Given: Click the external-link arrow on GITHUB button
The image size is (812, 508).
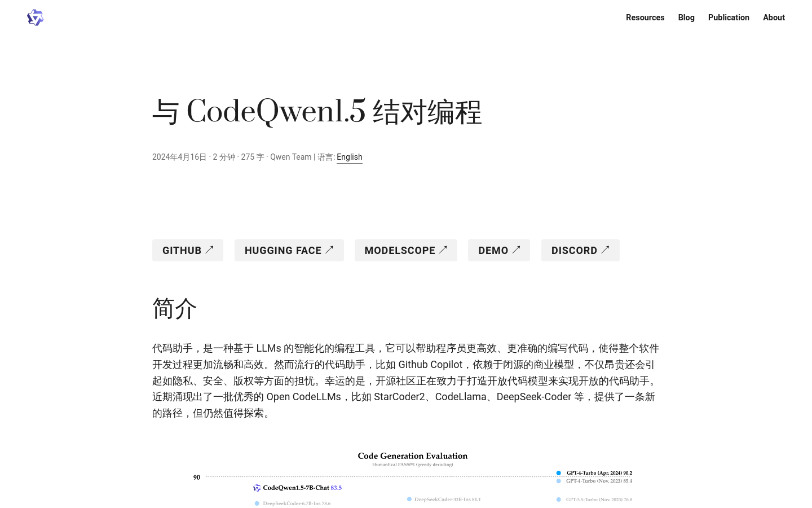Looking at the screenshot, I should (210, 249).
